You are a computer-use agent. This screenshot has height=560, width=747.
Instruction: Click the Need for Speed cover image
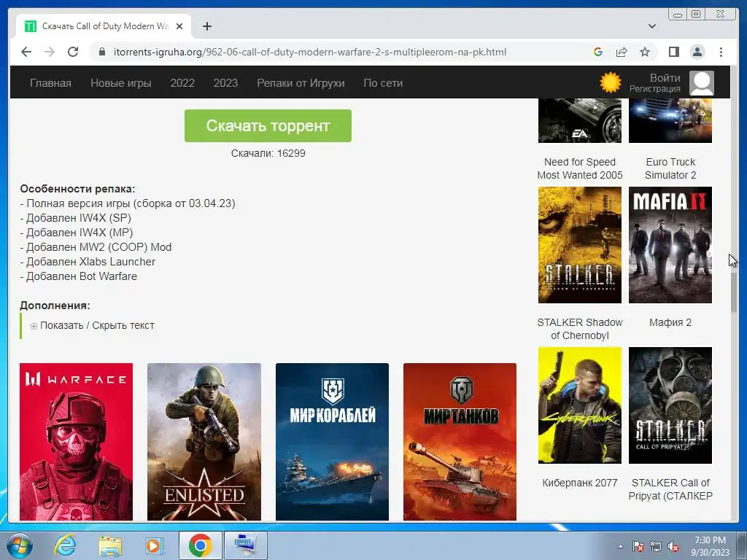[x=580, y=120]
